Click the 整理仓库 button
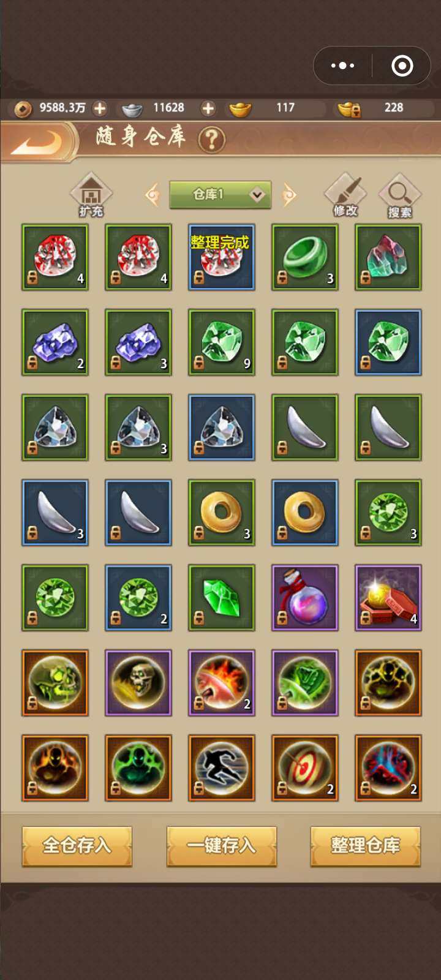441x980 pixels. tap(366, 846)
